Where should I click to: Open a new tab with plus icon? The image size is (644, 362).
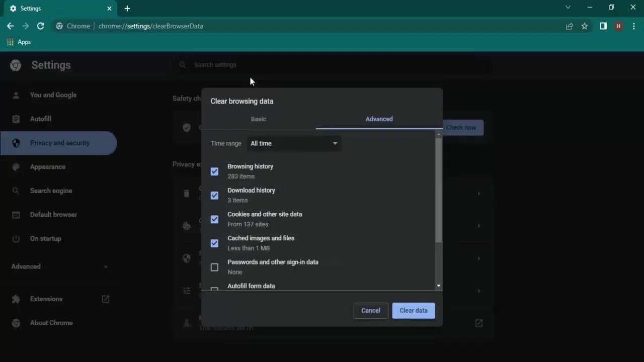pos(127,9)
